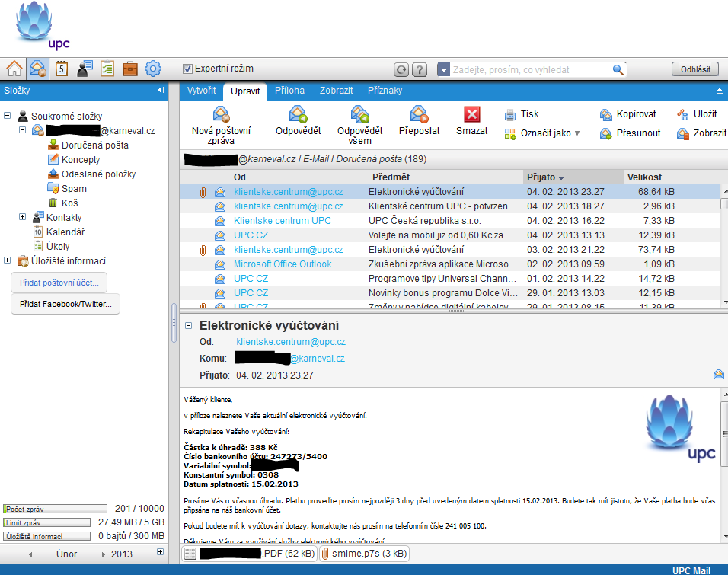The image size is (728, 575).
Task: Switch to the Příznaky tab
Action: [x=385, y=91]
